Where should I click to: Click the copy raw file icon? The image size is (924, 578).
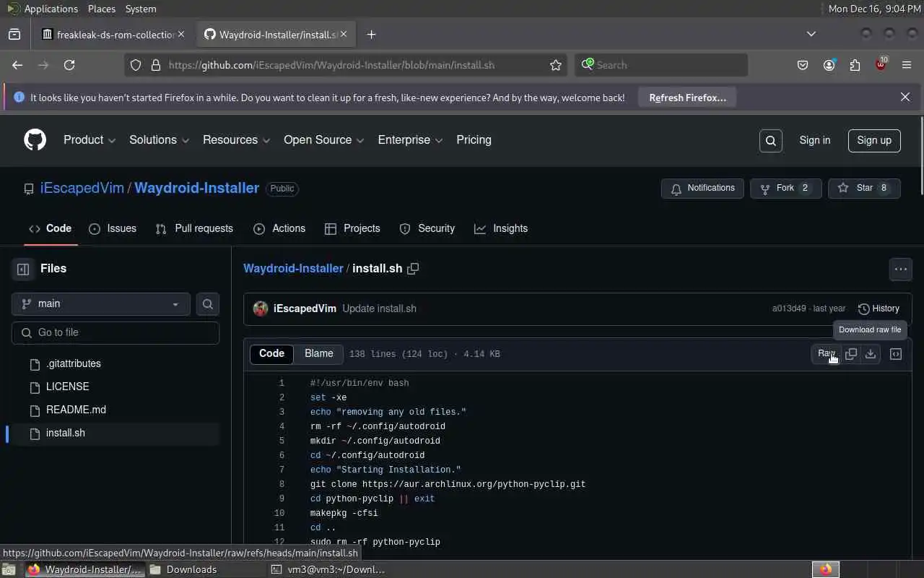(x=851, y=354)
